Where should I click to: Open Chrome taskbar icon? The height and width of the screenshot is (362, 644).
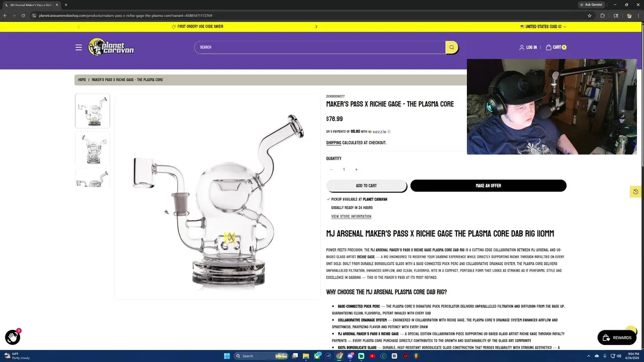pyautogui.click(x=339, y=356)
